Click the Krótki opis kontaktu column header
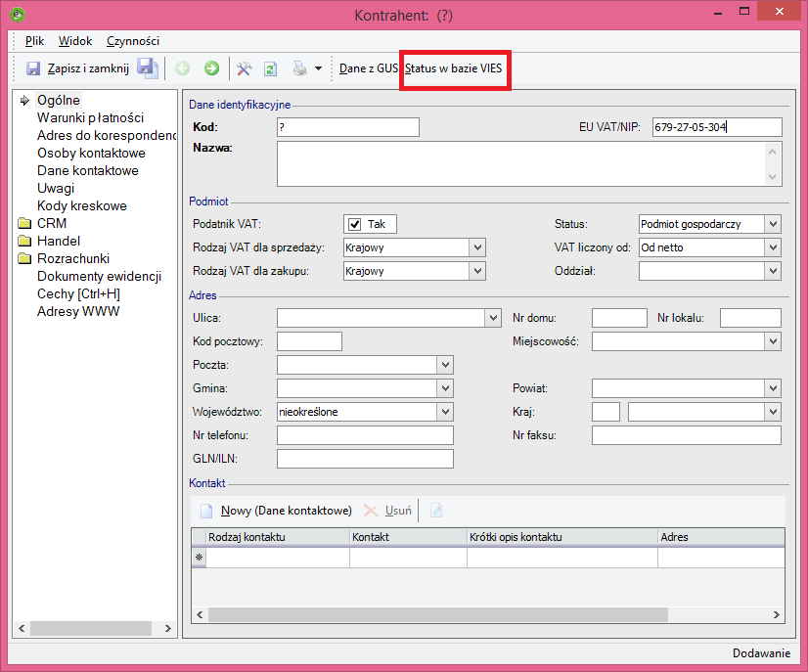This screenshot has width=808, height=672. click(x=562, y=537)
